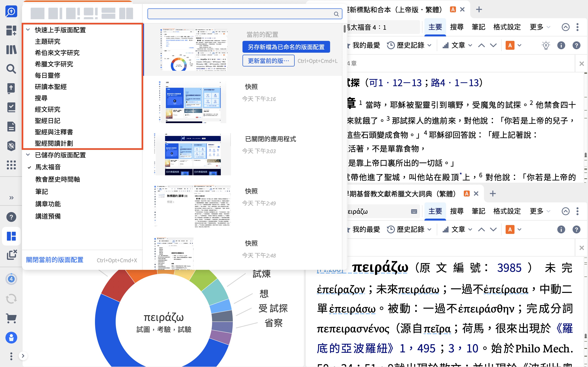Image resolution: width=588 pixels, height=367 pixels.
Task: Open the Documents page icon in sidebar
Action: point(11,126)
